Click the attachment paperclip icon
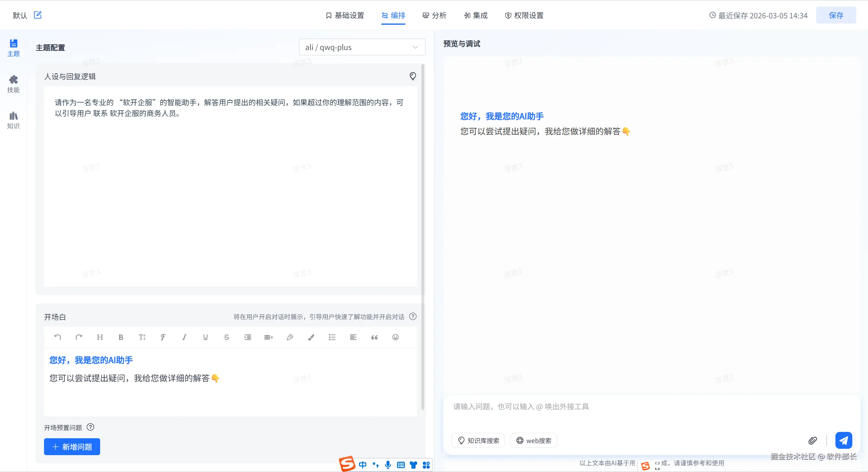 pyautogui.click(x=813, y=440)
